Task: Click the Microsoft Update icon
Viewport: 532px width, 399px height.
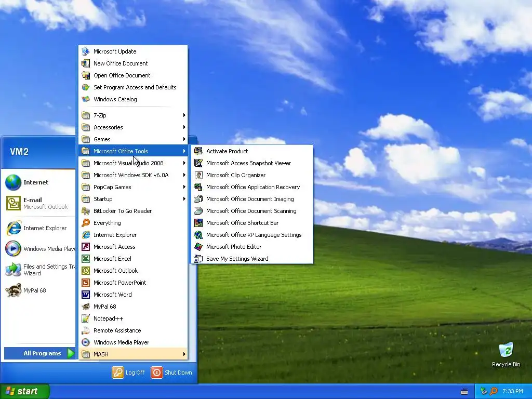Action: click(x=86, y=51)
